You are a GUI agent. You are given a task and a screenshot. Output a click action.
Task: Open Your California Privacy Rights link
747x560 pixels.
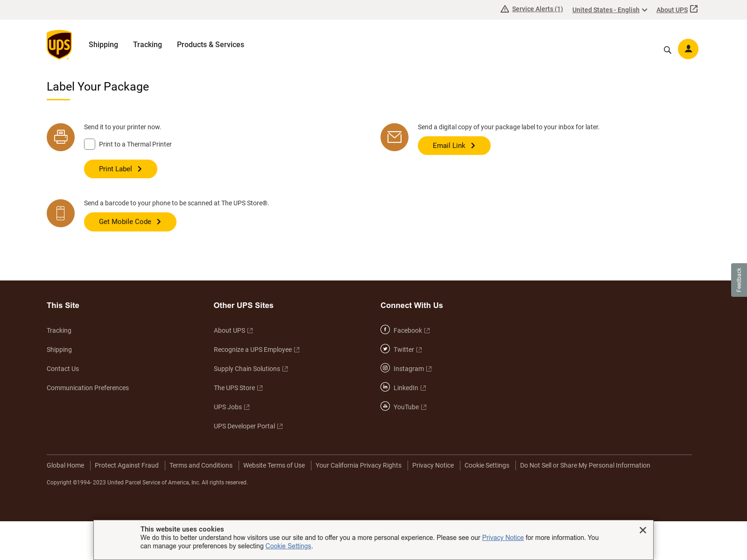359,465
